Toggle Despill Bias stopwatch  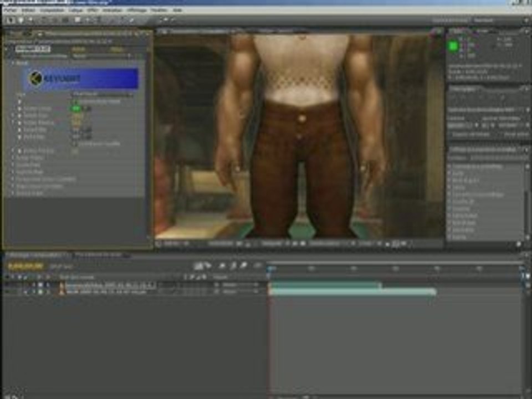coord(19,130)
